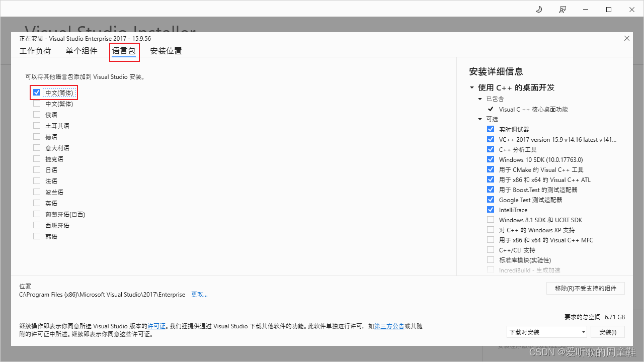Enable 对 C++ 的 Windows XP 支持
The width and height of the screenshot is (644, 362).
pos(491,229)
